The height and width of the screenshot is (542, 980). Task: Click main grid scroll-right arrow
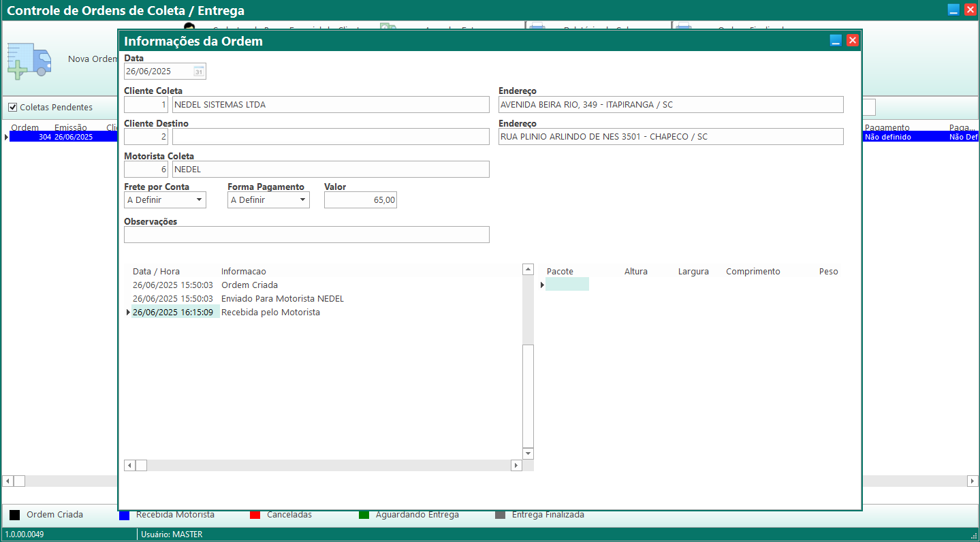[x=972, y=481]
